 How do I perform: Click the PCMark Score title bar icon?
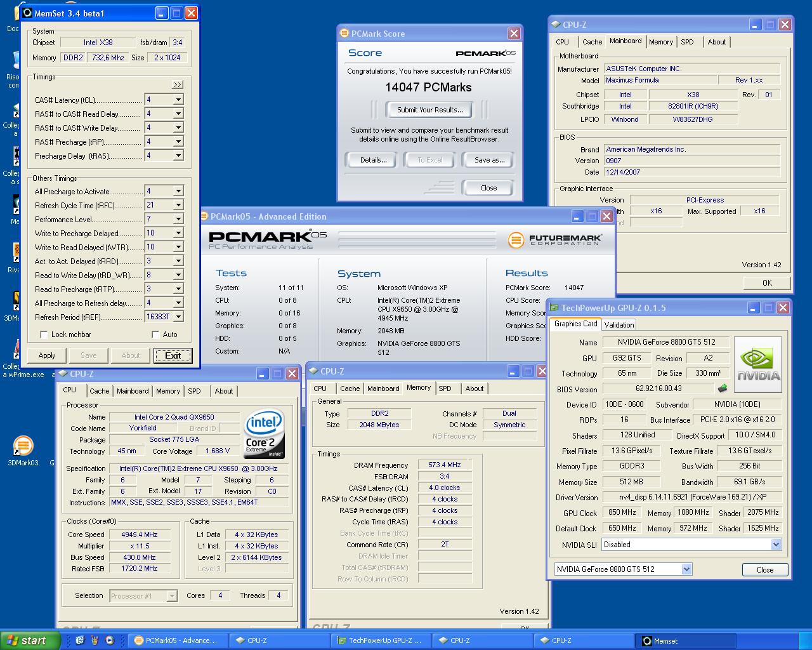pos(344,34)
